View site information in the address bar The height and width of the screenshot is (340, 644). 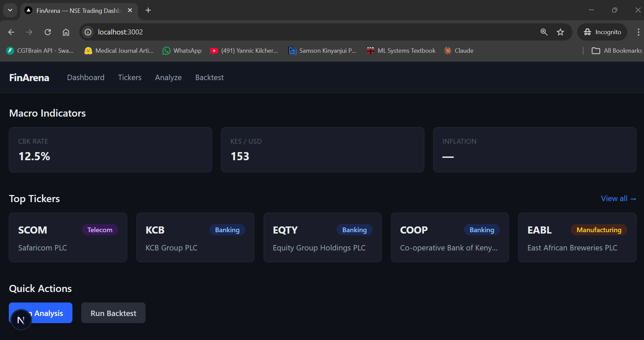pyautogui.click(x=88, y=32)
